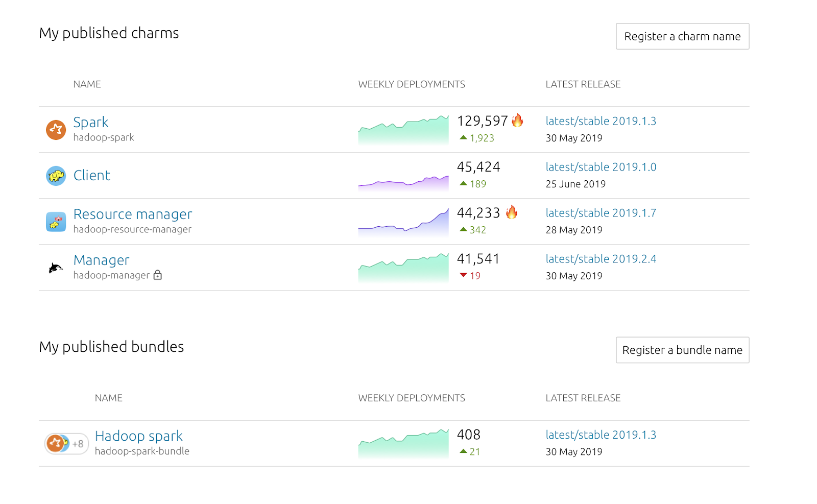Open the Spark charm link
This screenshot has height=504, width=817.
coord(91,123)
